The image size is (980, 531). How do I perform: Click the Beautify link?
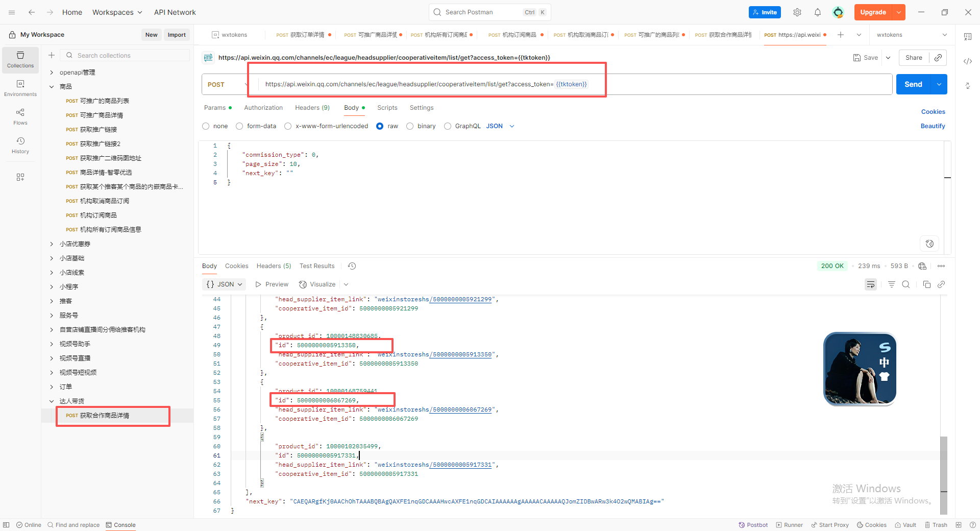[x=933, y=126]
